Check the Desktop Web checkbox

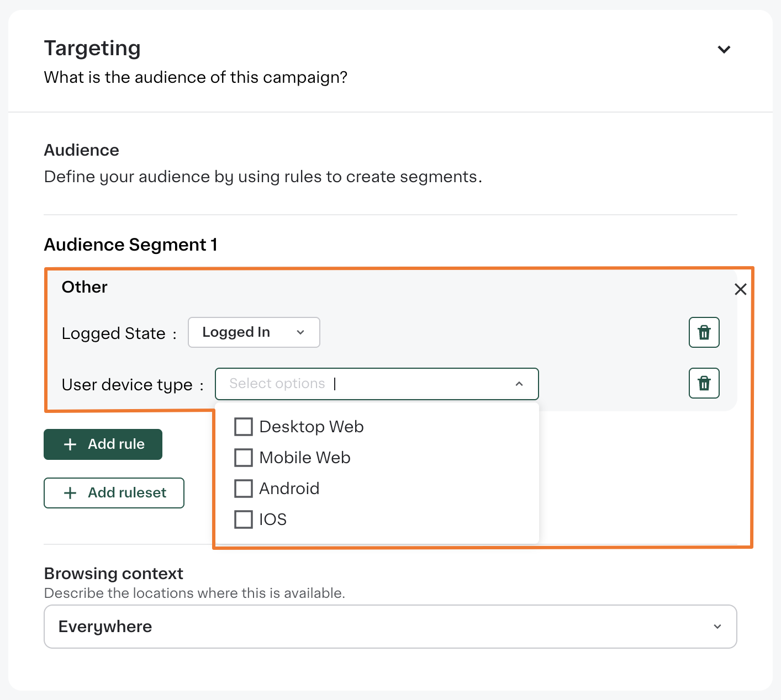[244, 427]
